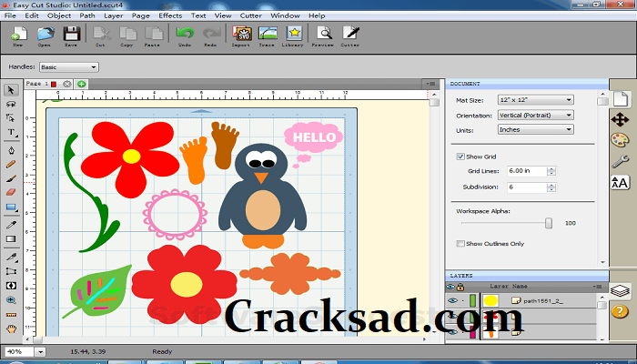Select the arrow Selection tool
The height and width of the screenshot is (364, 637).
[x=11, y=90]
